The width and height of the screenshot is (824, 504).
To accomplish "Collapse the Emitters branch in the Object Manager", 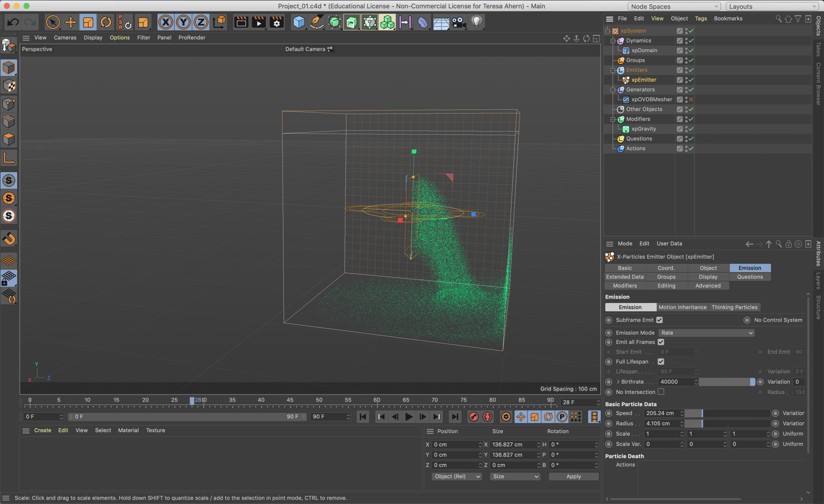I will (613, 70).
